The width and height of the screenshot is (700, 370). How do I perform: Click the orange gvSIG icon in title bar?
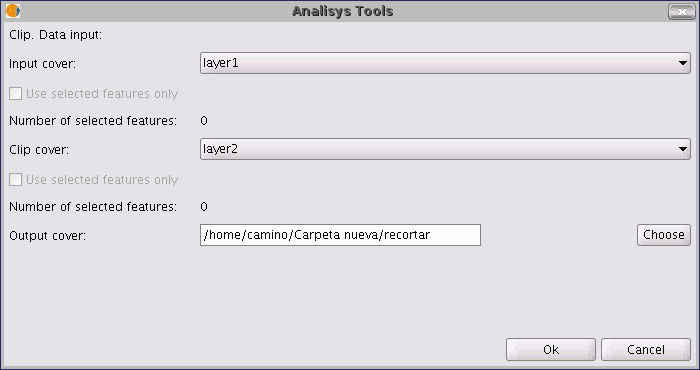[x=12, y=11]
